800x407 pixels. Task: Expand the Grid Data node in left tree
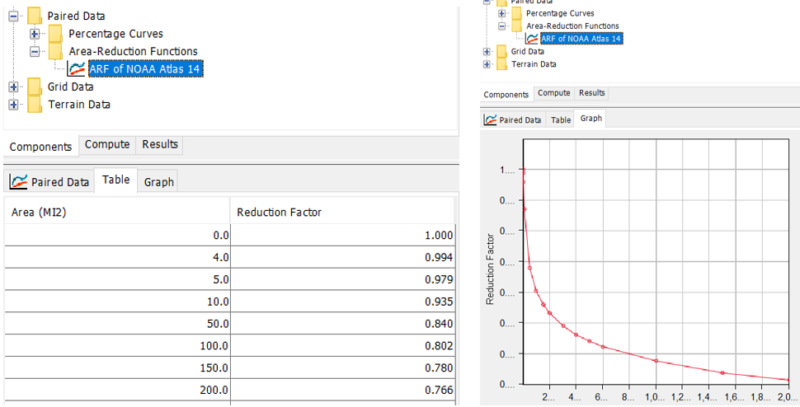click(x=13, y=87)
